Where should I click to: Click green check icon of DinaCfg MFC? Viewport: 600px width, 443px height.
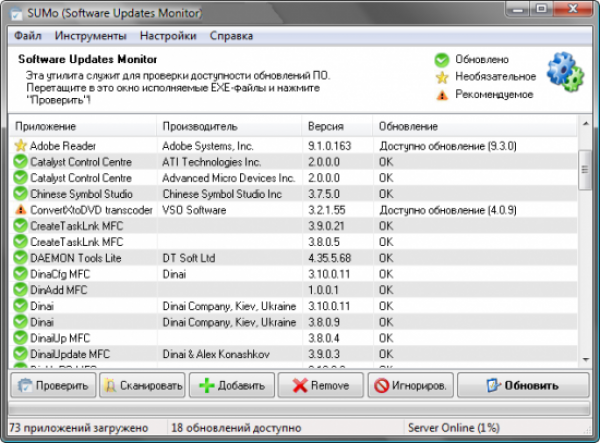click(20, 274)
